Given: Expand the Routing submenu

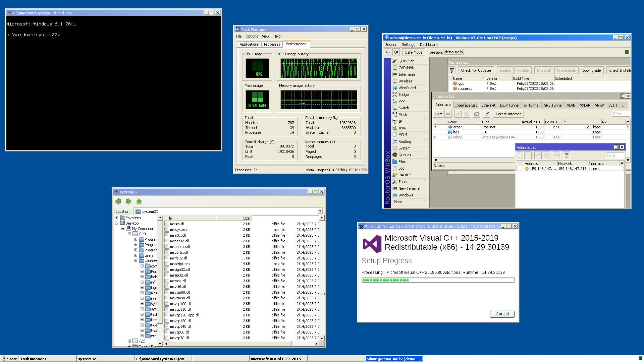Looking at the screenshot, I should tap(425, 141).
